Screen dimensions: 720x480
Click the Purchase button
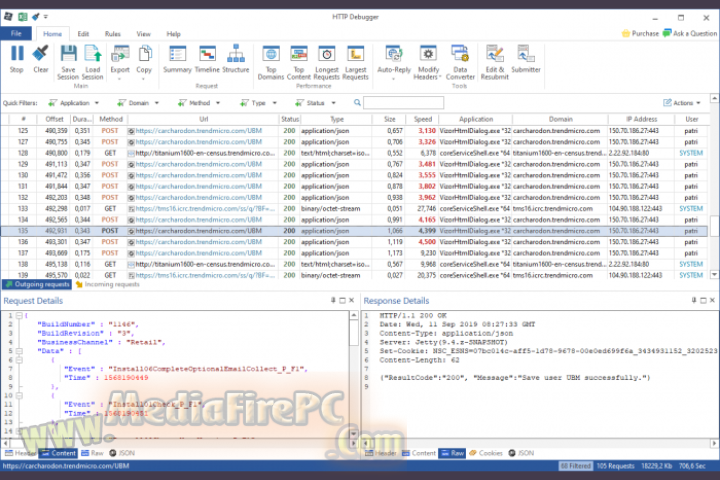pyautogui.click(x=640, y=34)
